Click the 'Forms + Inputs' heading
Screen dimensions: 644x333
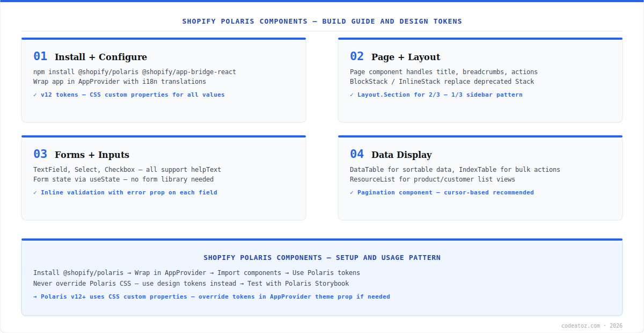coord(92,155)
